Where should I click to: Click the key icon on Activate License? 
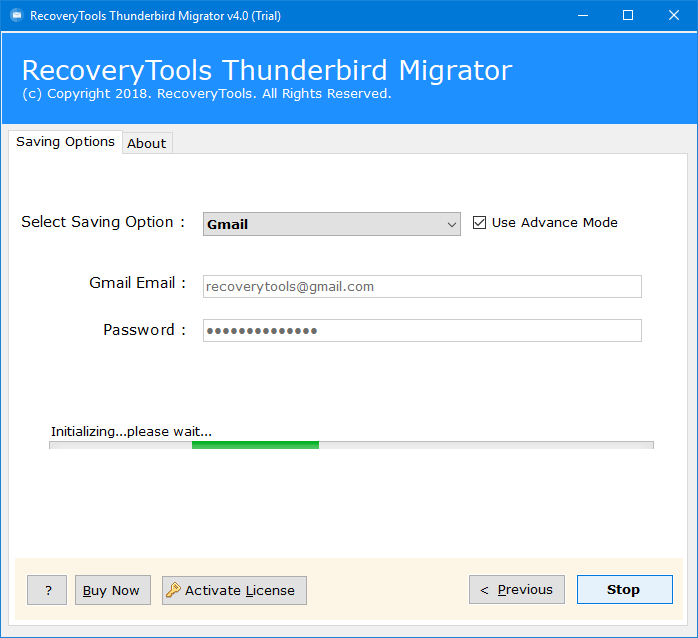[x=173, y=590]
